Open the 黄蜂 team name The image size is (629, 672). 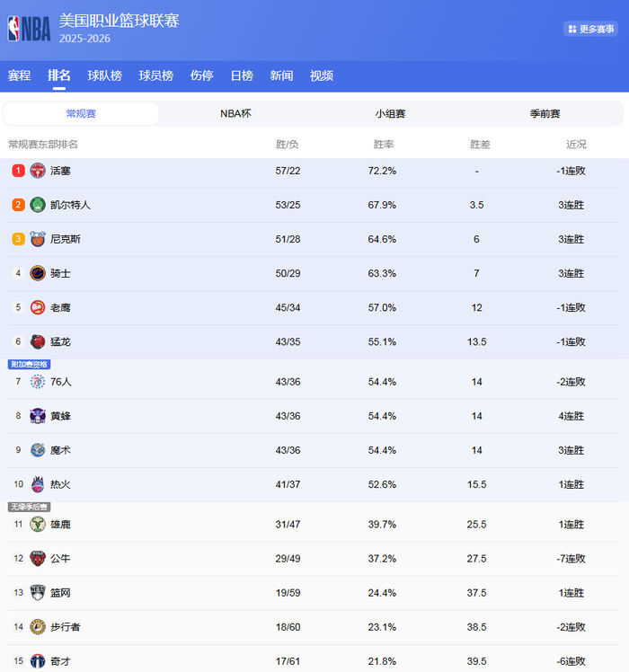tap(60, 416)
